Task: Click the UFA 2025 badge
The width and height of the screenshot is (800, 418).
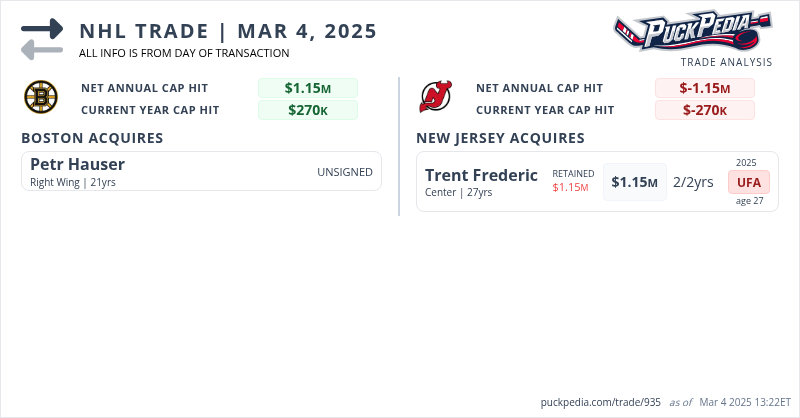Action: (747, 182)
